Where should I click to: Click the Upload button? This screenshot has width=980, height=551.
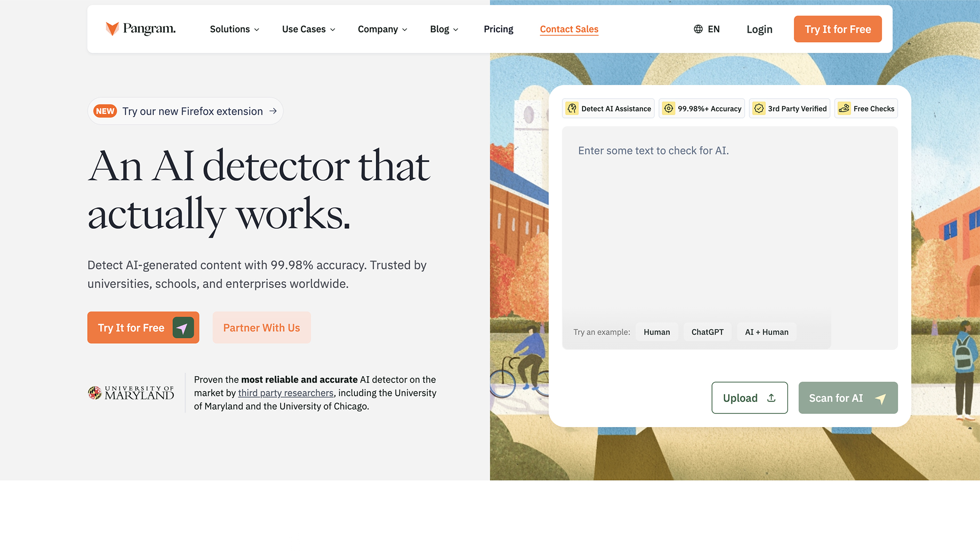(750, 398)
